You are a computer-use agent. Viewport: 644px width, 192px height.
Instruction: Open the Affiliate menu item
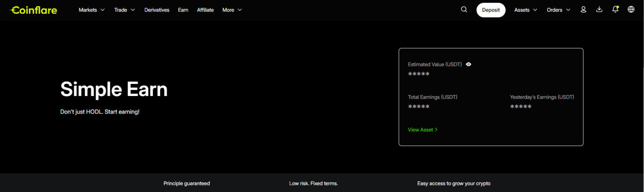[205, 10]
